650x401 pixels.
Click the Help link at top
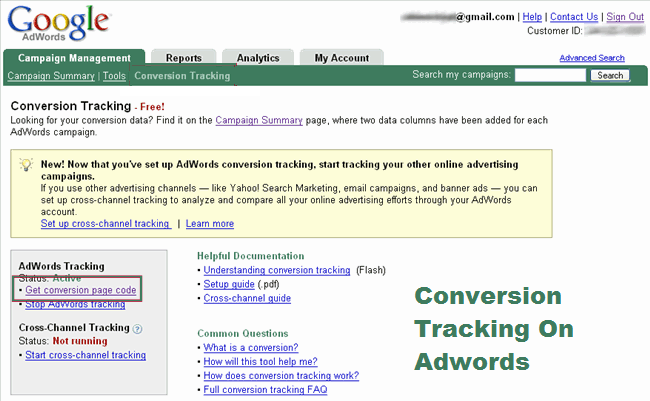click(x=532, y=17)
